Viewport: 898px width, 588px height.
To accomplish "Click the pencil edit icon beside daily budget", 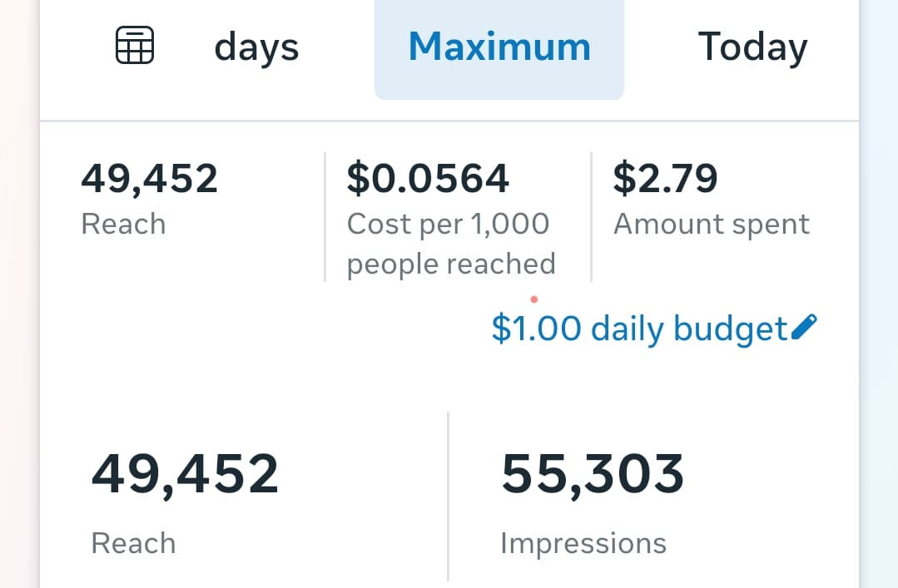I will pyautogui.click(x=804, y=328).
